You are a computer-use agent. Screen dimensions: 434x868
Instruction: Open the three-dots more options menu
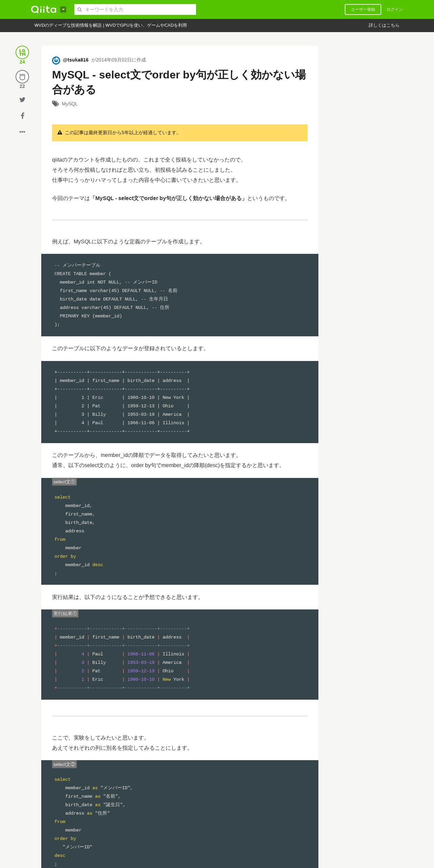[22, 132]
